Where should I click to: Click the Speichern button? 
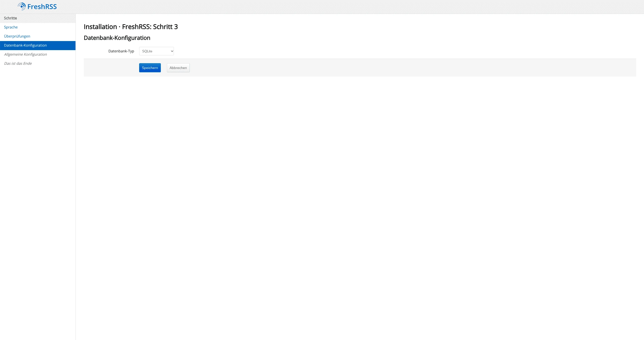tap(150, 68)
